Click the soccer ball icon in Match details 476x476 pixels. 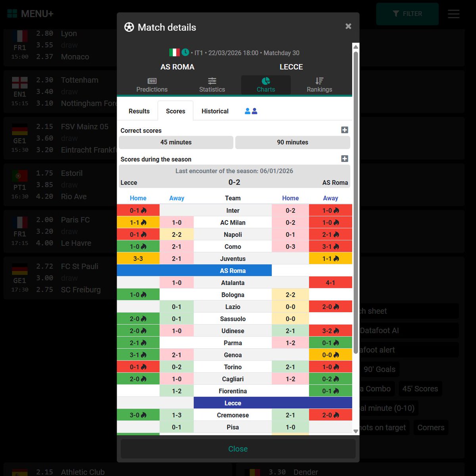tap(129, 27)
